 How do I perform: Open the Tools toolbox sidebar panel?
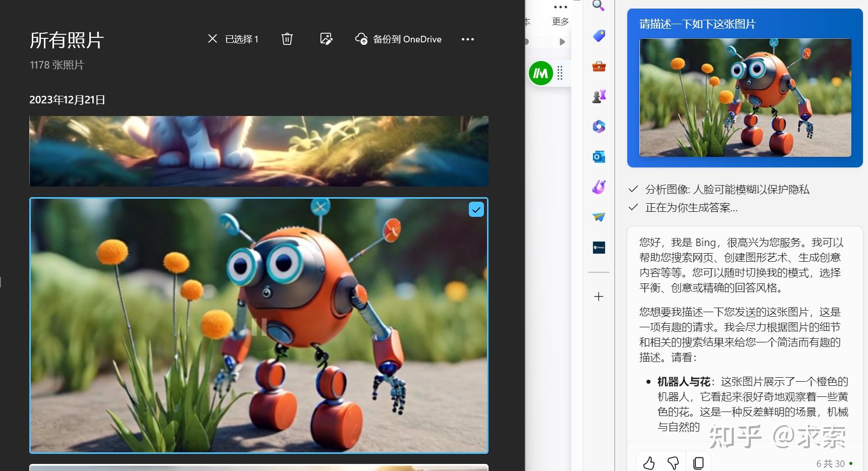click(599, 66)
